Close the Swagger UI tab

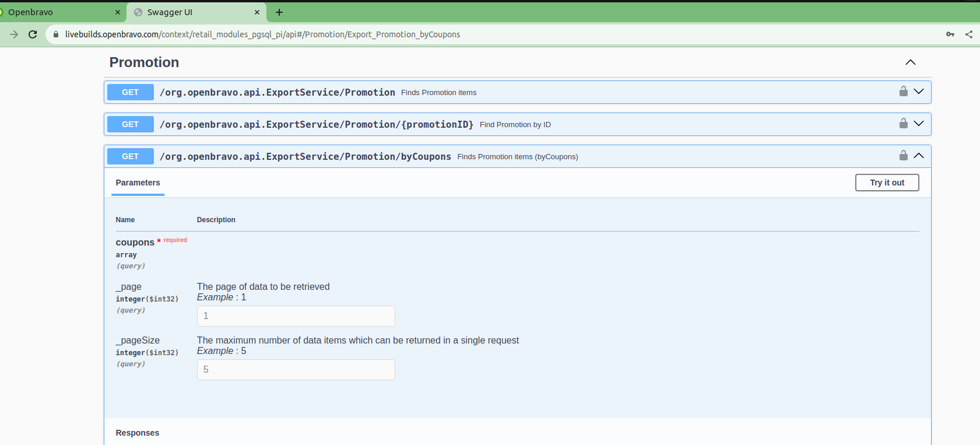coord(257,12)
